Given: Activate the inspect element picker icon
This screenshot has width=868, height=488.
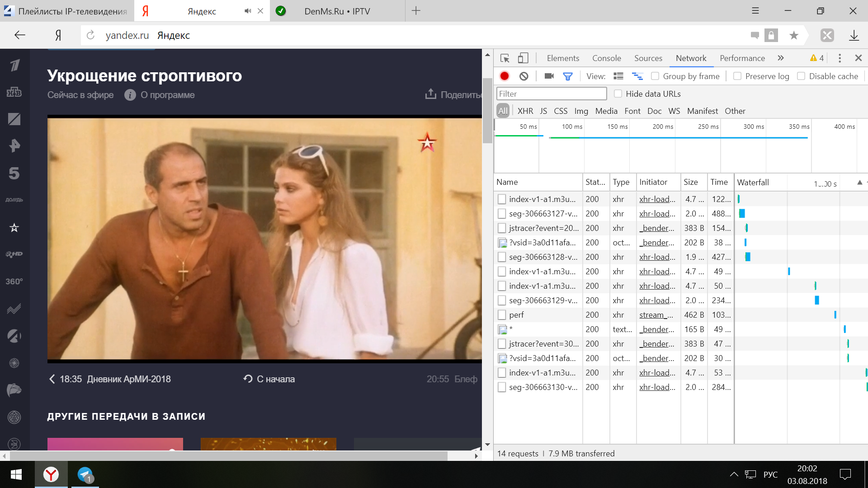Looking at the screenshot, I should pyautogui.click(x=505, y=58).
